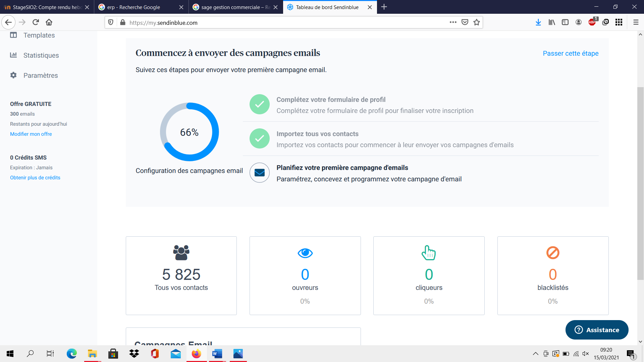Open Templates in the sidebar menu

coord(39,35)
